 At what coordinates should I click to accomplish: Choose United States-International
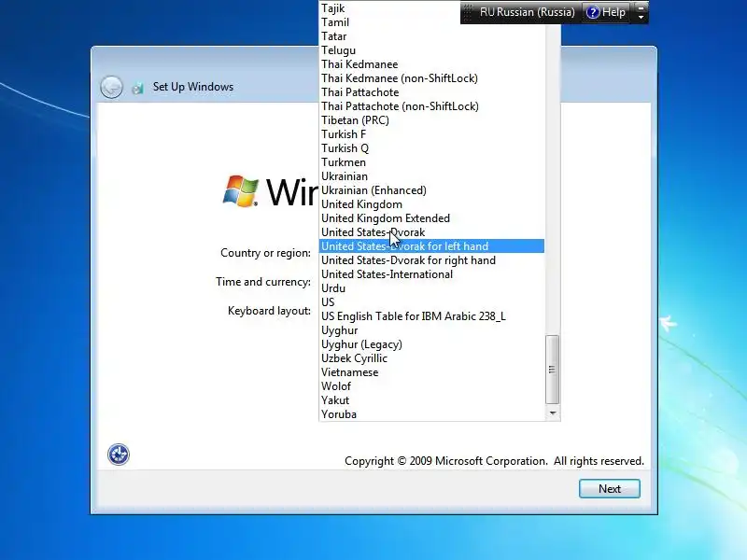(431, 274)
